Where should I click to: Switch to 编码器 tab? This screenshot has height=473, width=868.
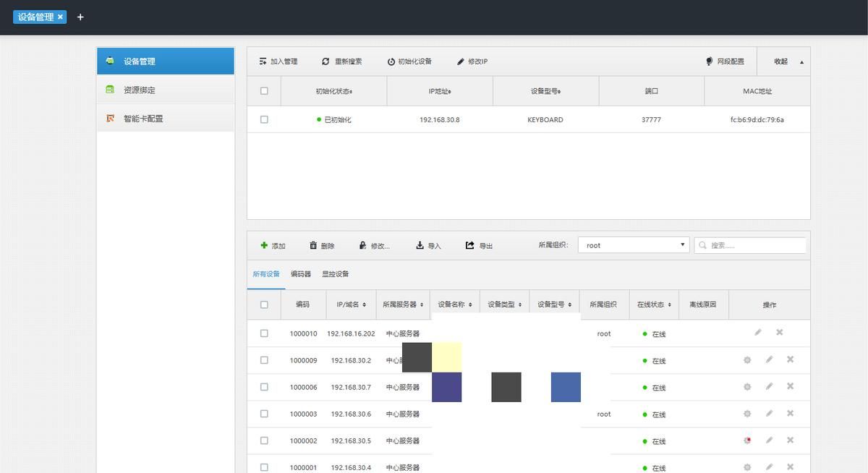(301, 274)
